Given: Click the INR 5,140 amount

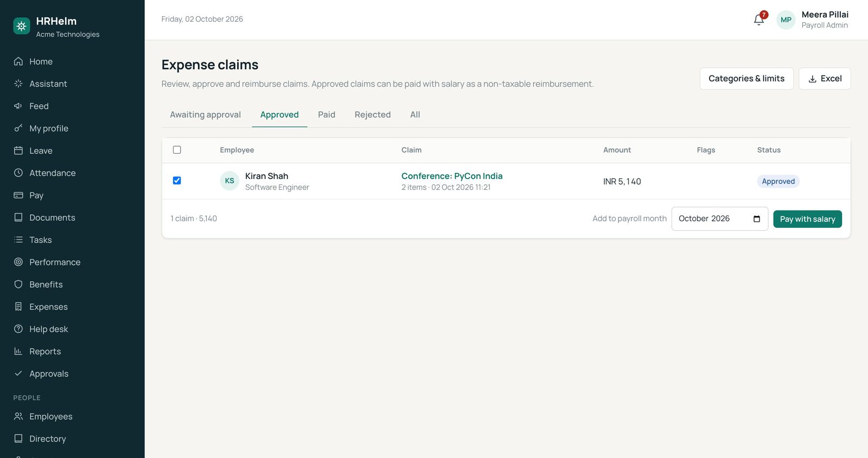Looking at the screenshot, I should pyautogui.click(x=622, y=181).
